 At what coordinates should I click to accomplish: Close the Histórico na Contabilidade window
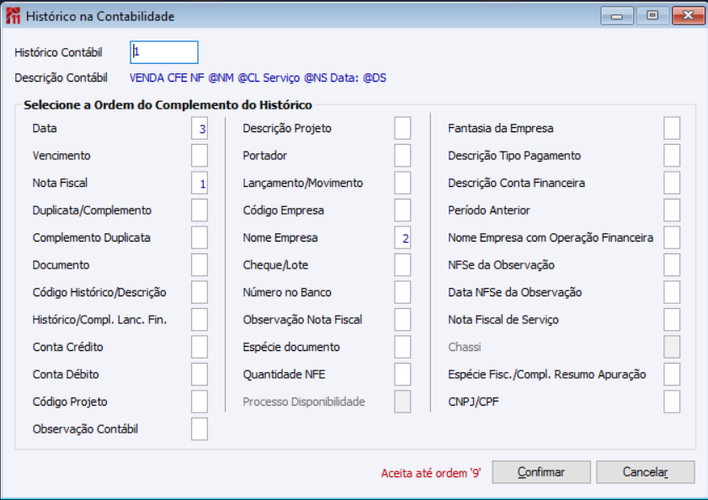pyautogui.click(x=688, y=16)
